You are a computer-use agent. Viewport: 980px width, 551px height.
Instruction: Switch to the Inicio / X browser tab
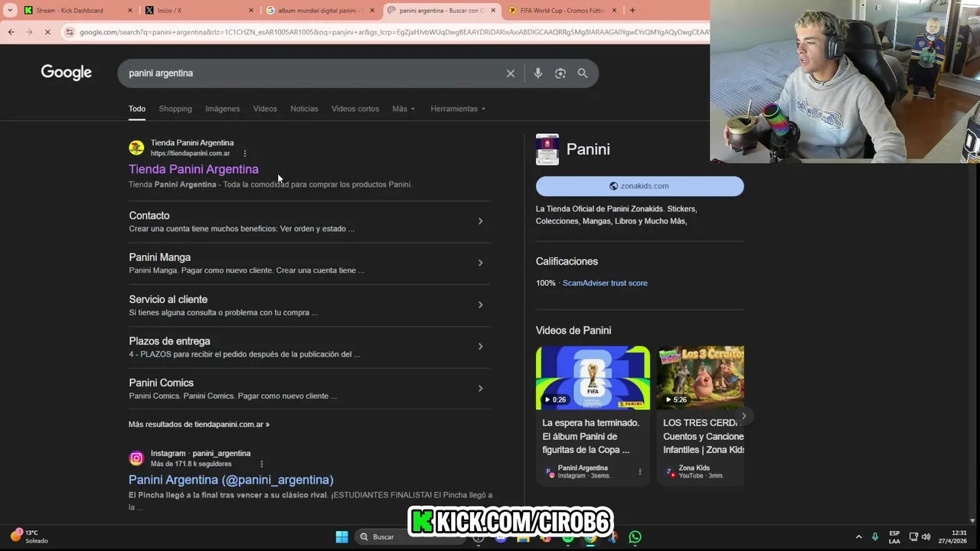[x=199, y=11]
